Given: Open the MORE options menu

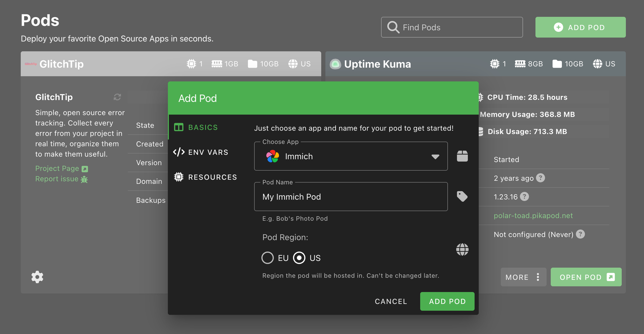Looking at the screenshot, I should pos(523,277).
